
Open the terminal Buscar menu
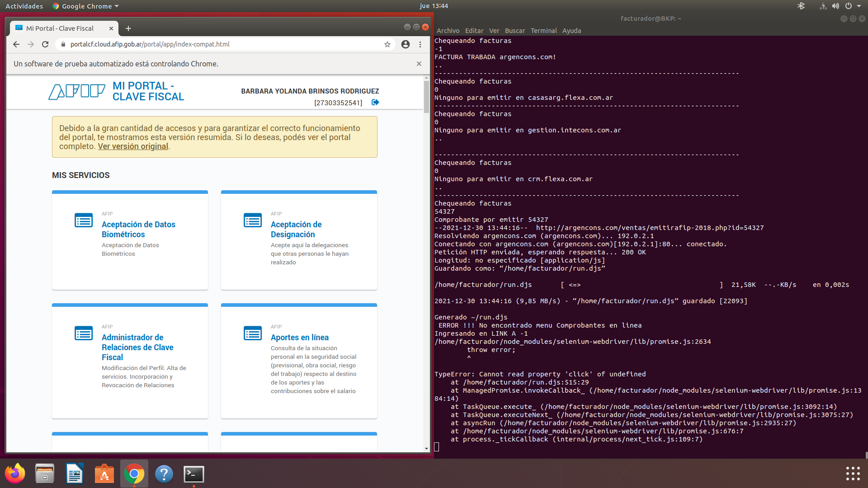pos(515,31)
